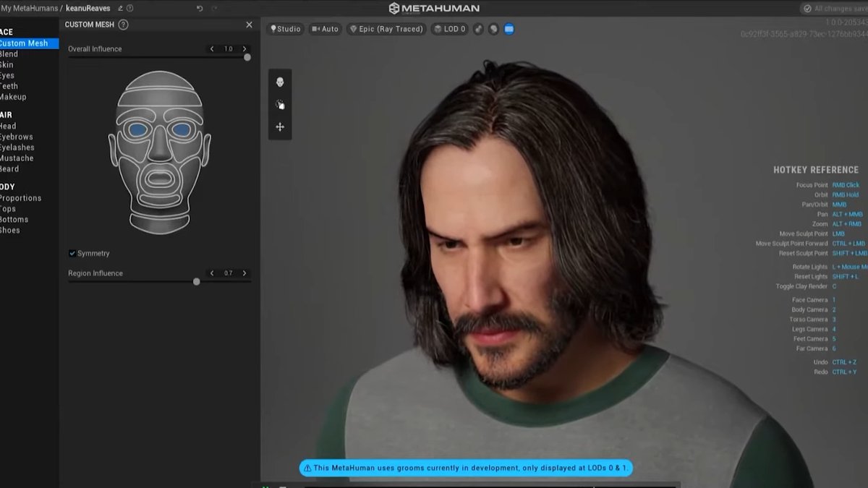868x488 pixels.
Task: Decrease Region Influence with left arrow
Action: (212, 273)
